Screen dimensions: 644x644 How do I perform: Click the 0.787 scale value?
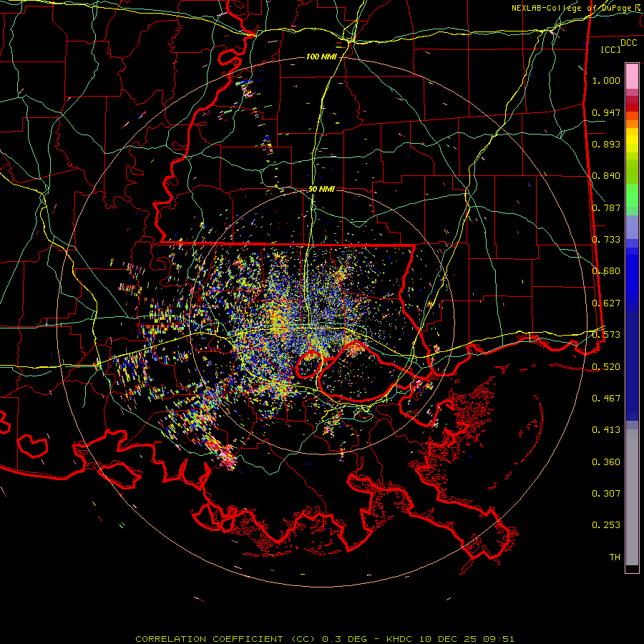coord(606,208)
